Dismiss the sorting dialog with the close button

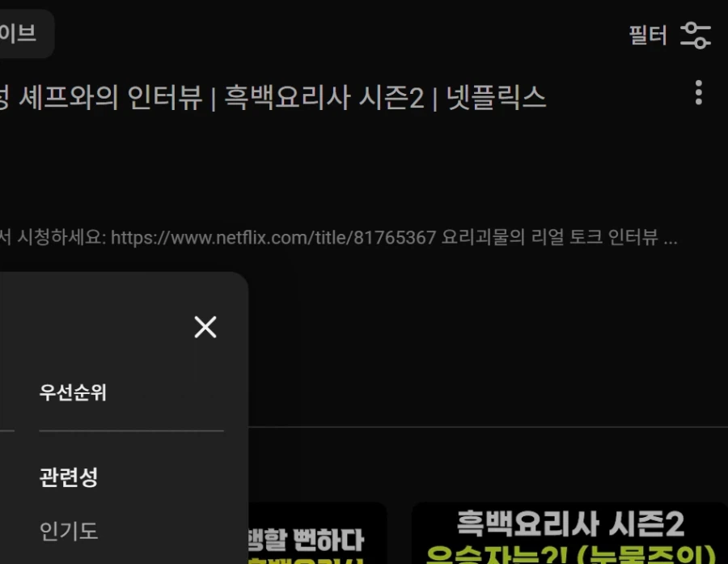(x=205, y=327)
